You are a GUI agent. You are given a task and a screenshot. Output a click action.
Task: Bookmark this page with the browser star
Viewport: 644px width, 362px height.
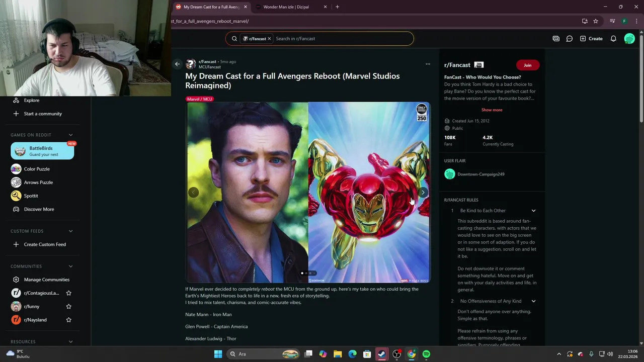(x=596, y=21)
